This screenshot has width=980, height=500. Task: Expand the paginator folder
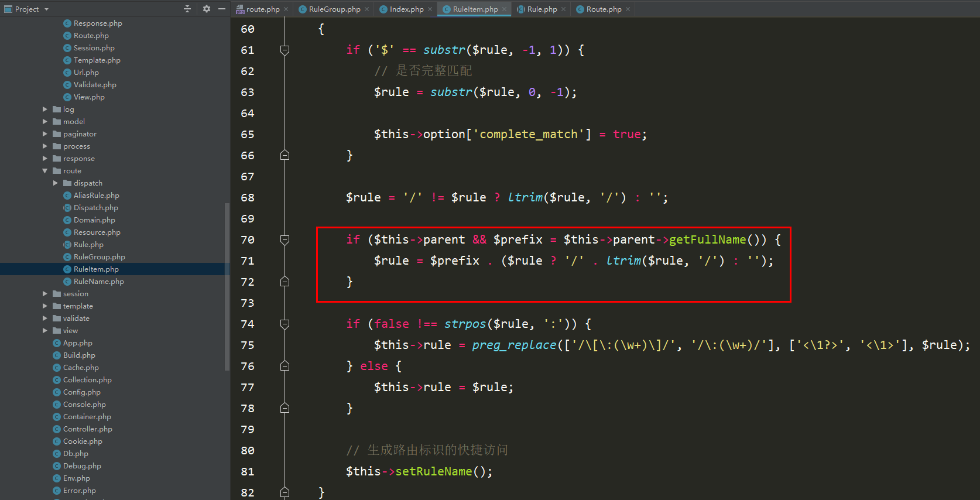pyautogui.click(x=45, y=134)
